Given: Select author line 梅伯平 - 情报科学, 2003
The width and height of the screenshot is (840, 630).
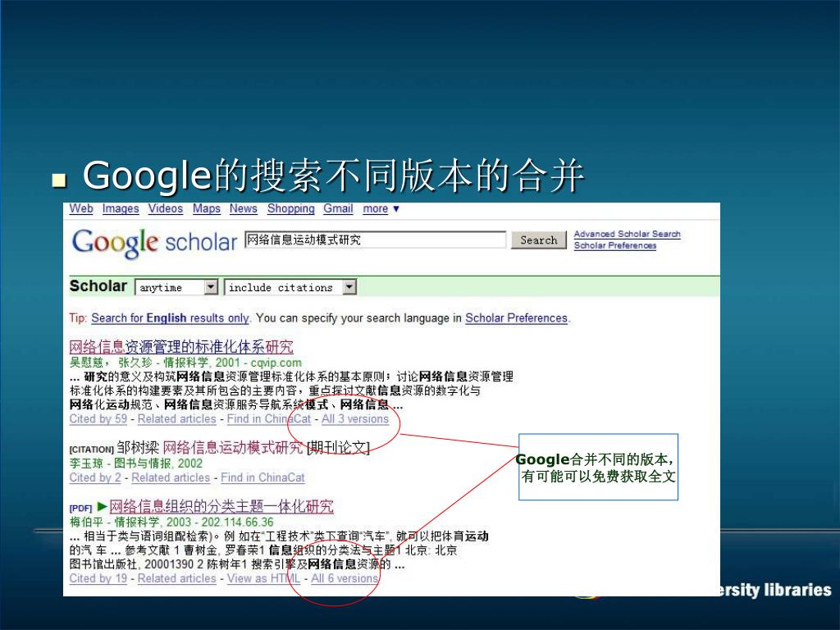Looking at the screenshot, I should coord(171,523).
